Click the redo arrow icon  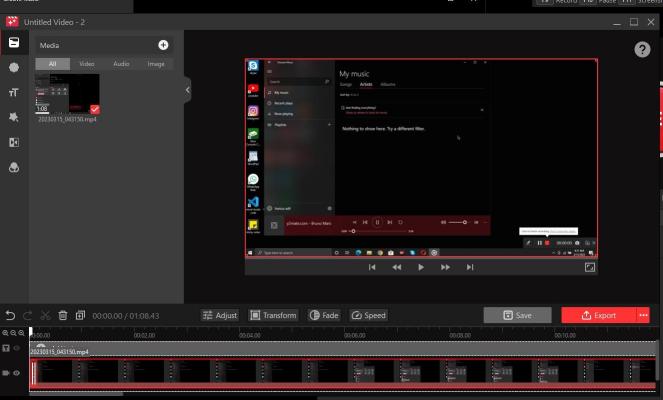tap(28, 315)
